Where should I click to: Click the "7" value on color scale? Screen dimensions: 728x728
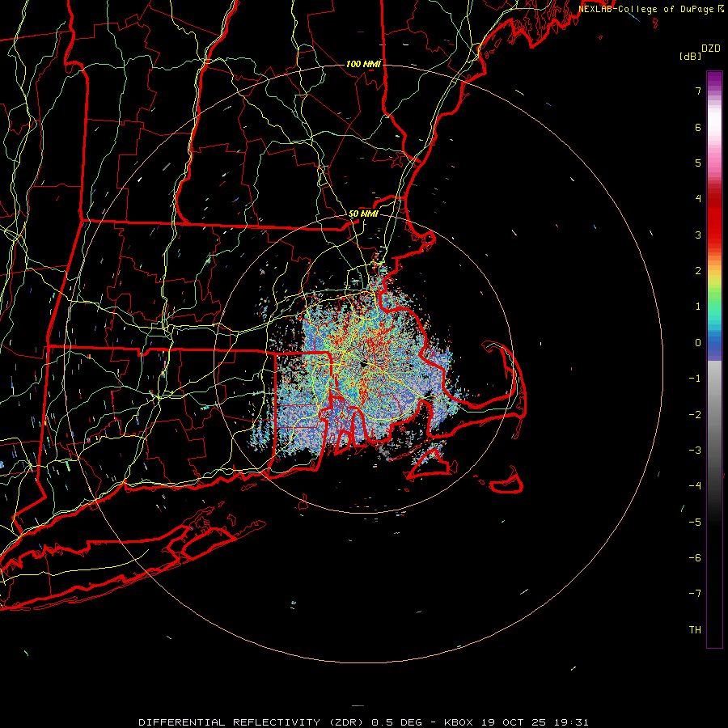[698, 91]
